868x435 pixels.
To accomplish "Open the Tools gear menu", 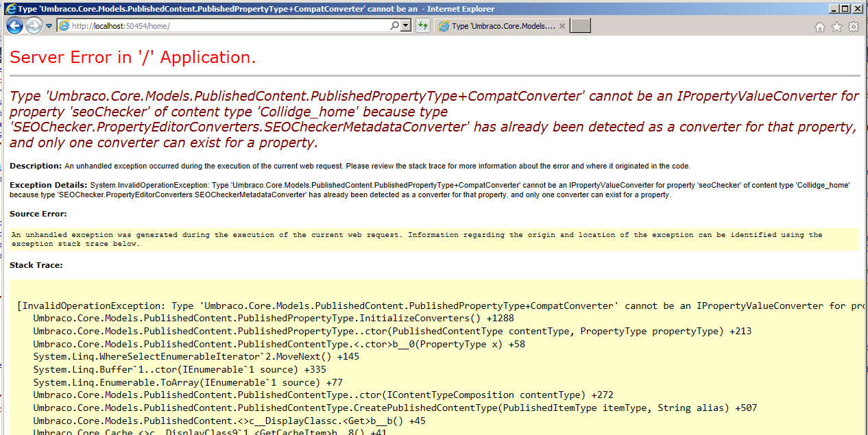I will 854,27.
